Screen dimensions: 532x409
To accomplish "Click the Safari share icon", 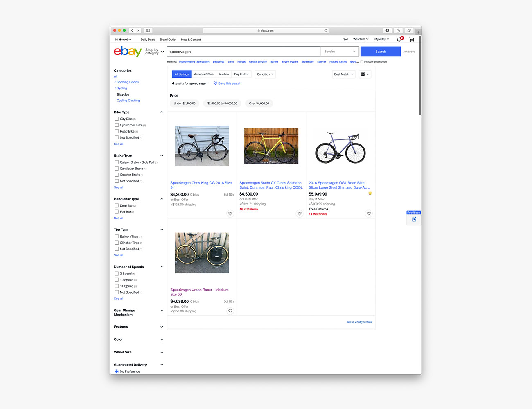I will coord(398,31).
